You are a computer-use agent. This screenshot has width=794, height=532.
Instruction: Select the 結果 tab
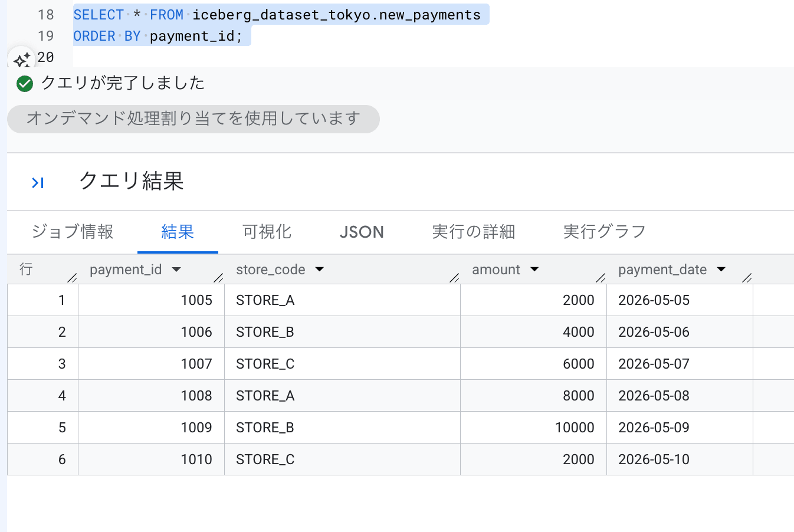(178, 232)
